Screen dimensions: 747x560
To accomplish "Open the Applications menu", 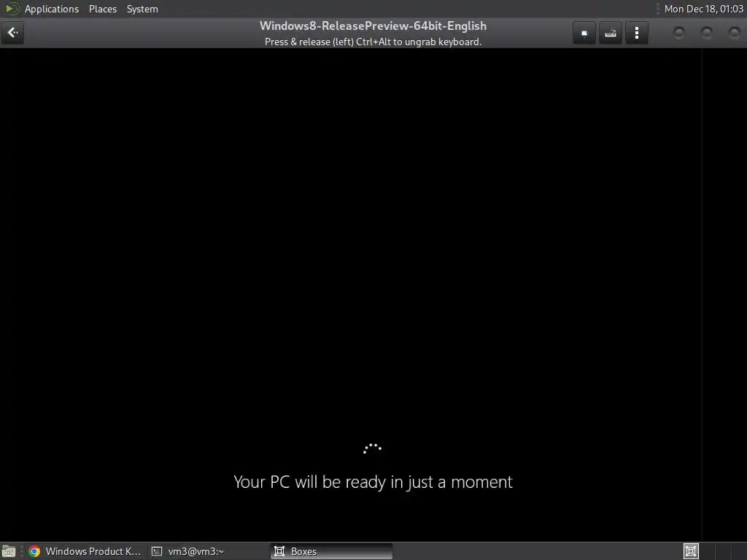I will click(52, 9).
